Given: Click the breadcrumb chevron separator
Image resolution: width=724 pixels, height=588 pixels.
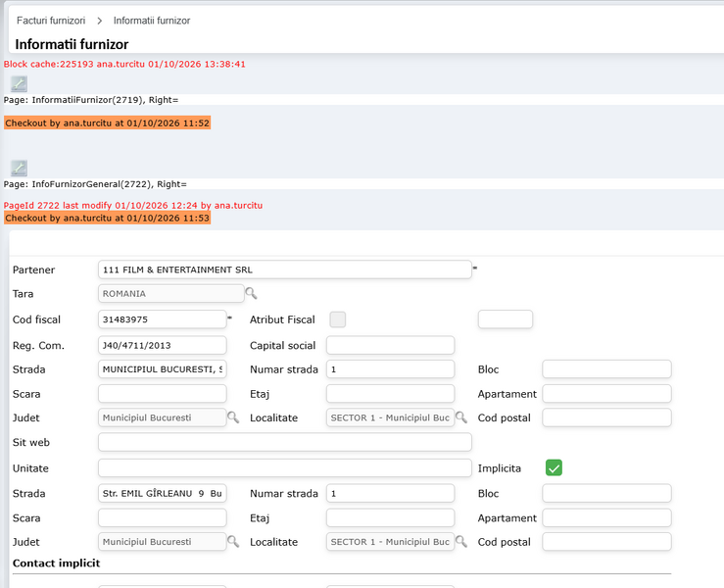Looking at the screenshot, I should [x=99, y=21].
